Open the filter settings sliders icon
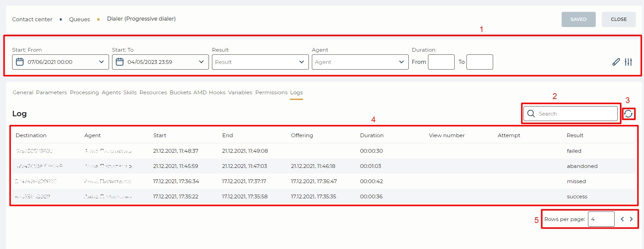 [x=628, y=62]
